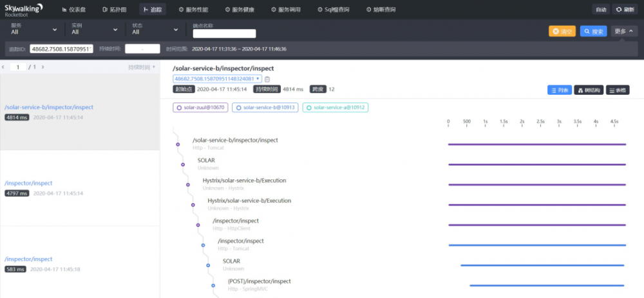Click span node for Hystrix/solar-service-b/Execution Unknown
Viewport: 644px width, 298px height.
click(x=188, y=184)
